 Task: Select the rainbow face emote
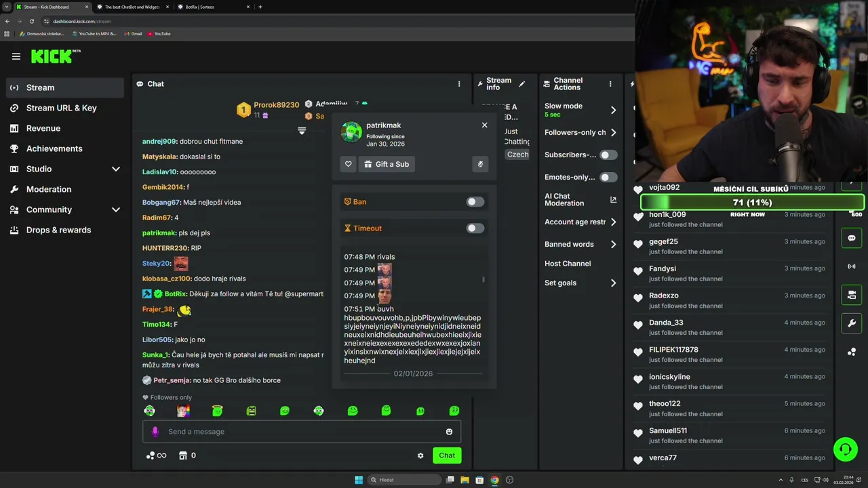[183, 411]
